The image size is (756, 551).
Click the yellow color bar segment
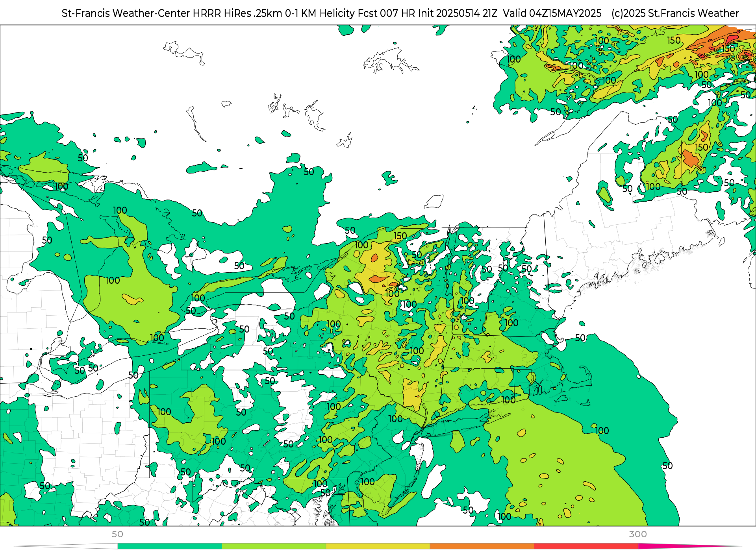pyautogui.click(x=378, y=546)
